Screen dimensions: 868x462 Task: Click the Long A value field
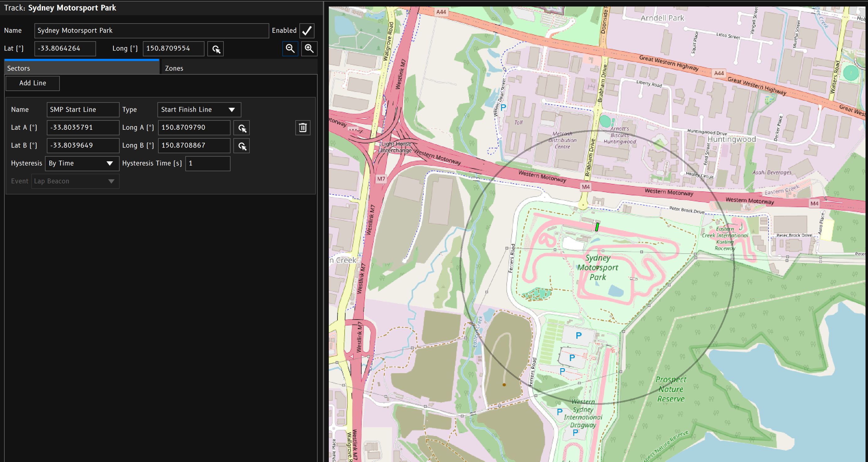pos(194,128)
